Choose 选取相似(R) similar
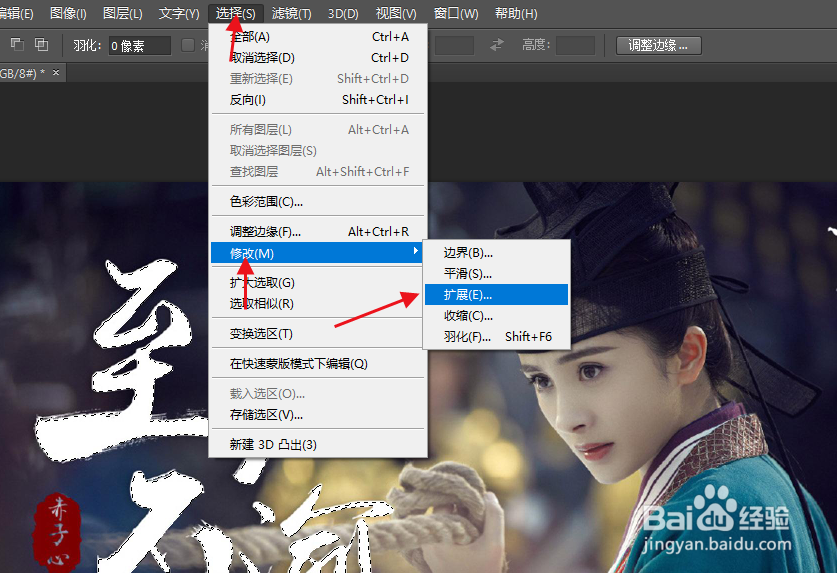The height and width of the screenshot is (573, 837). [319, 304]
